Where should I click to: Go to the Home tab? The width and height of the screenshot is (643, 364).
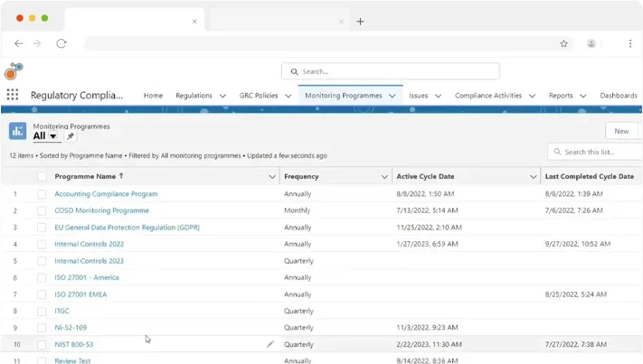(x=153, y=96)
